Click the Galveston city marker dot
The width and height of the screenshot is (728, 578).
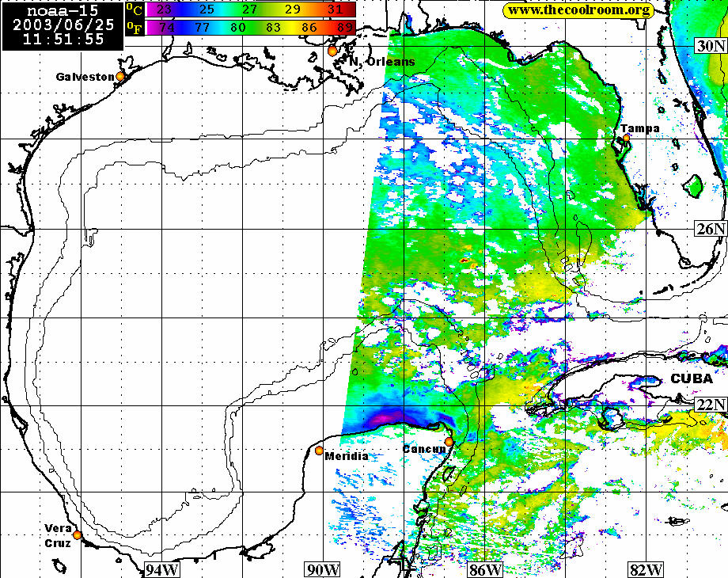pyautogui.click(x=120, y=76)
